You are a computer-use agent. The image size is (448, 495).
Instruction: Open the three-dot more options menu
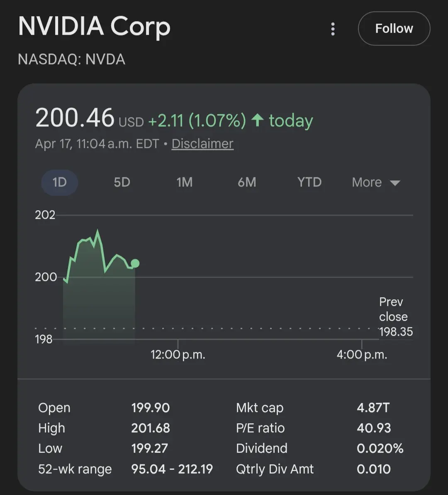(333, 29)
